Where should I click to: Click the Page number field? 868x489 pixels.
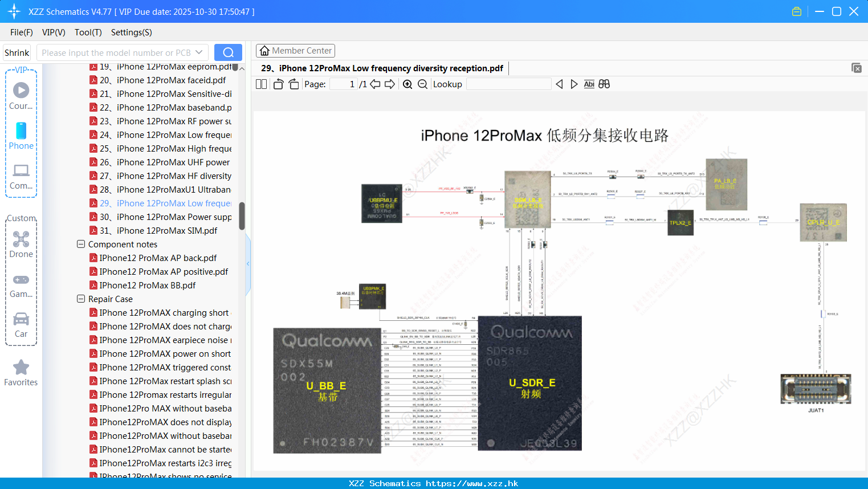click(x=344, y=84)
